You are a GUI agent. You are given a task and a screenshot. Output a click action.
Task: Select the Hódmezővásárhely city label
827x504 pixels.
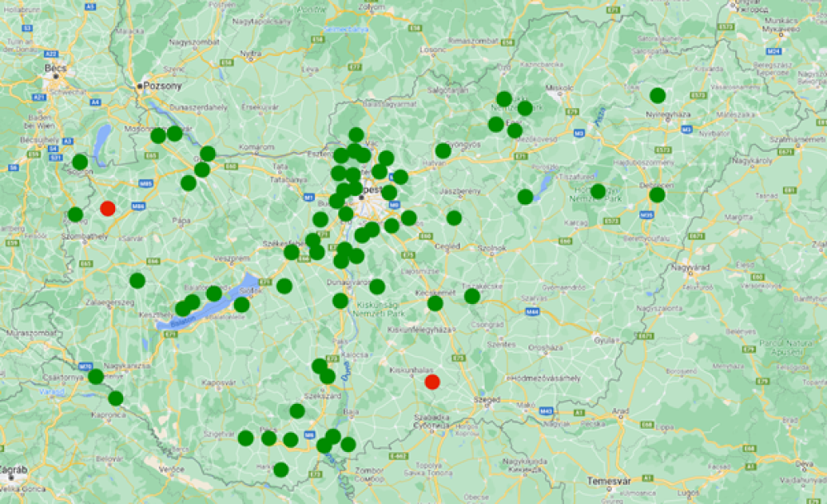click(543, 378)
